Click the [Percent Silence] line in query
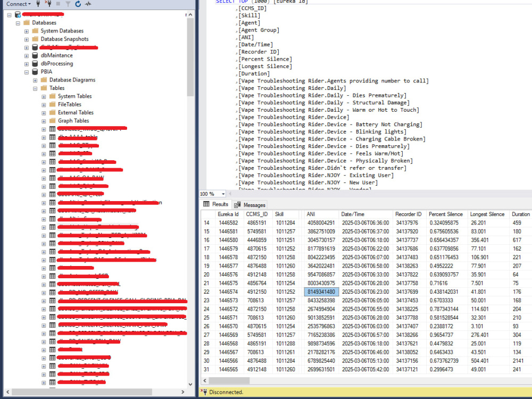 (265, 59)
